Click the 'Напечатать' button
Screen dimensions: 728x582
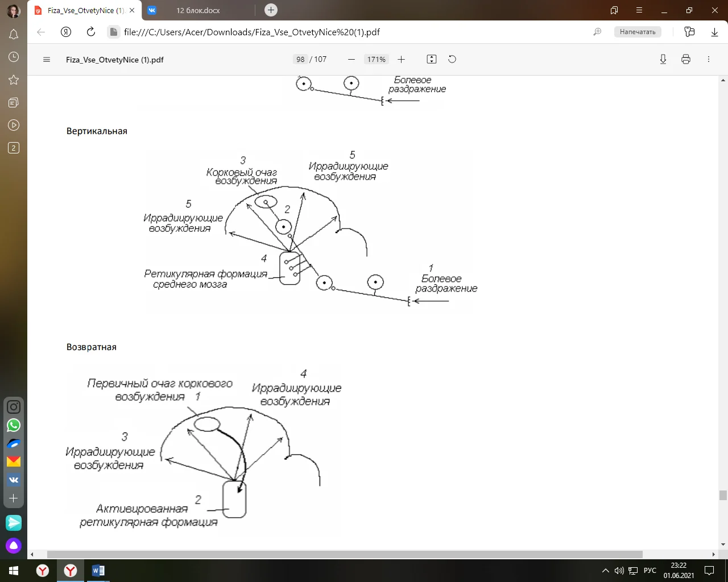coord(638,32)
